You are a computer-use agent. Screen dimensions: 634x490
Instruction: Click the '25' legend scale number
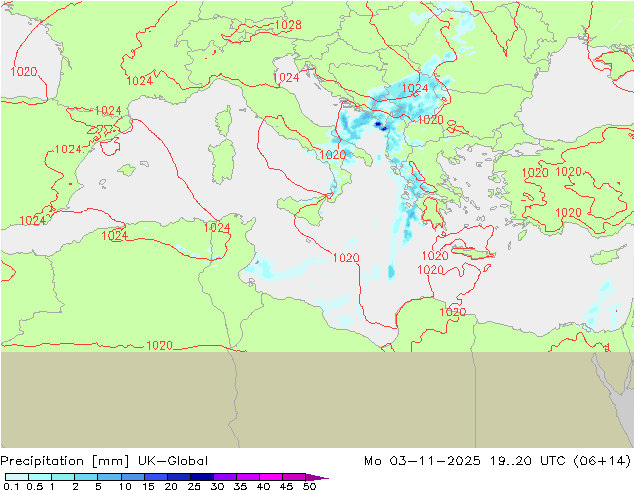(194, 486)
